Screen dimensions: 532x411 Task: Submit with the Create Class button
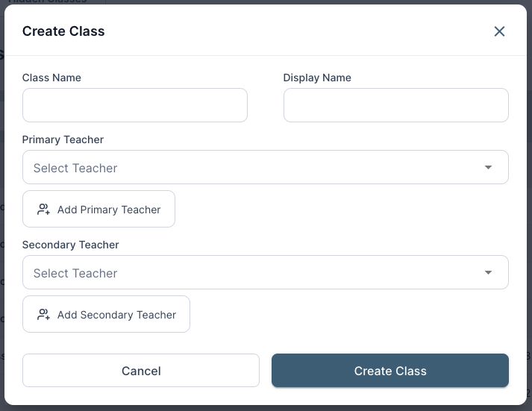click(389, 371)
